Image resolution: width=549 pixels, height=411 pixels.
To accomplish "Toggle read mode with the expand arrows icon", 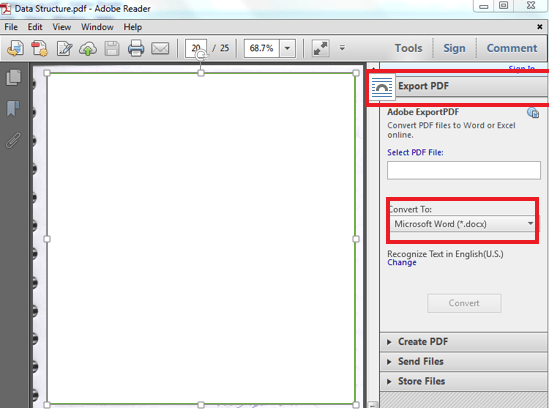I will click(x=320, y=48).
